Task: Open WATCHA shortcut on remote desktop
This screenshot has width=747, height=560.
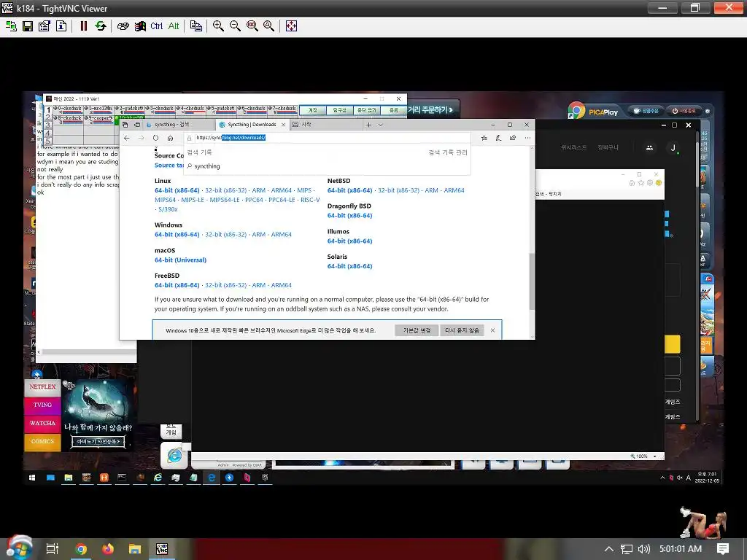Action: click(42, 423)
